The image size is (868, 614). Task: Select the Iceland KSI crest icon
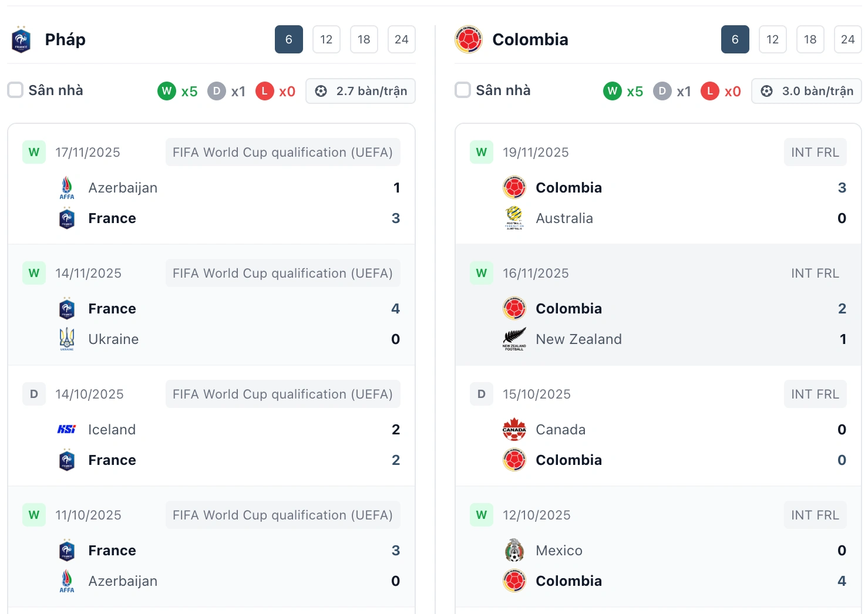click(66, 429)
